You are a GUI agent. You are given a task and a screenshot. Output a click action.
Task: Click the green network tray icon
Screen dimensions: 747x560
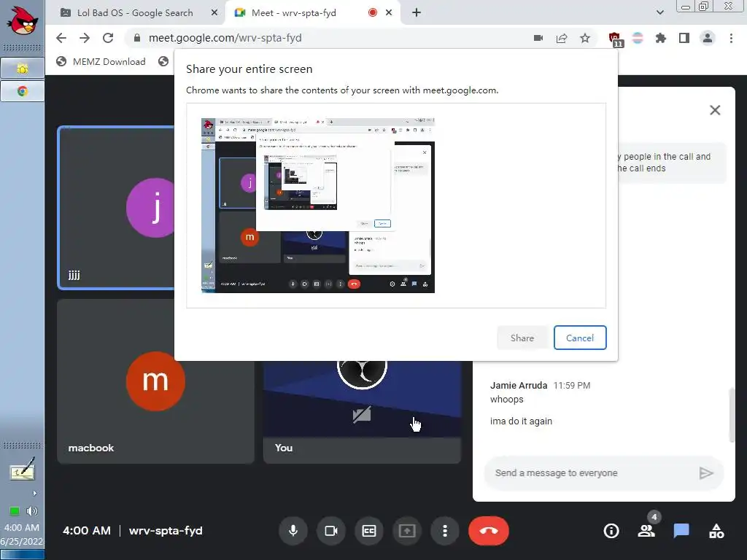click(x=15, y=511)
